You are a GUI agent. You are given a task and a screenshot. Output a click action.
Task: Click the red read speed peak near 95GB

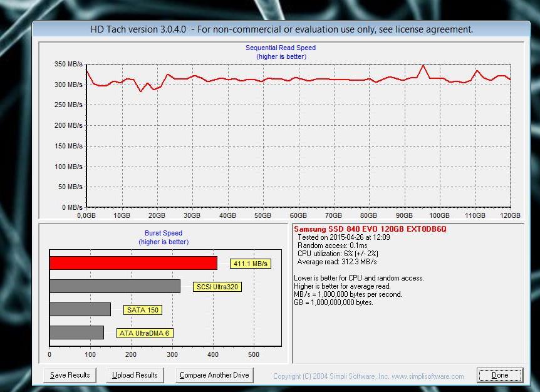click(x=423, y=66)
